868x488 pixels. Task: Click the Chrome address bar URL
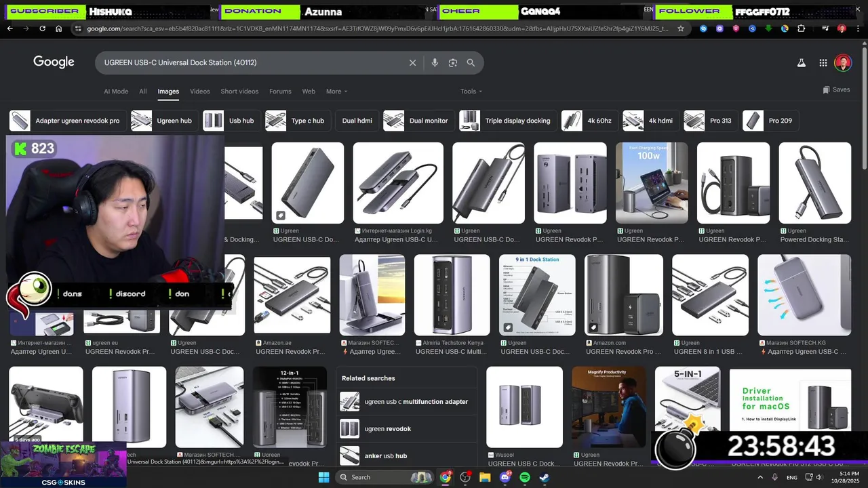coord(377,28)
